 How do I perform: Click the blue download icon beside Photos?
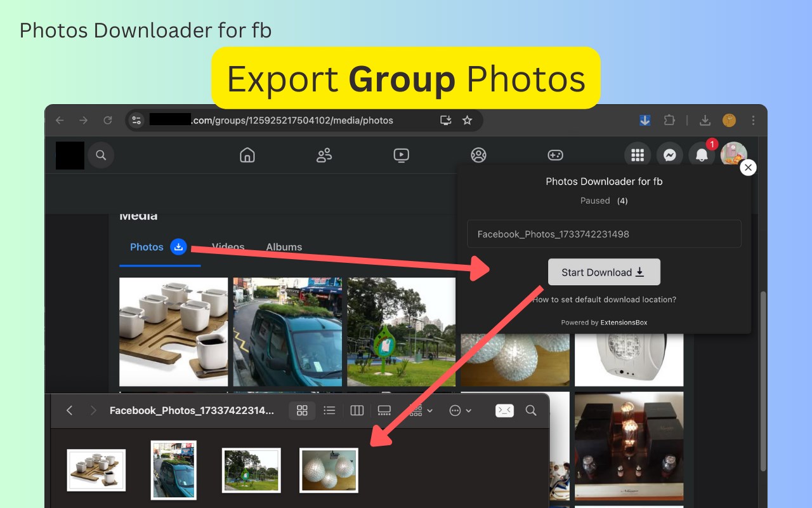point(179,247)
